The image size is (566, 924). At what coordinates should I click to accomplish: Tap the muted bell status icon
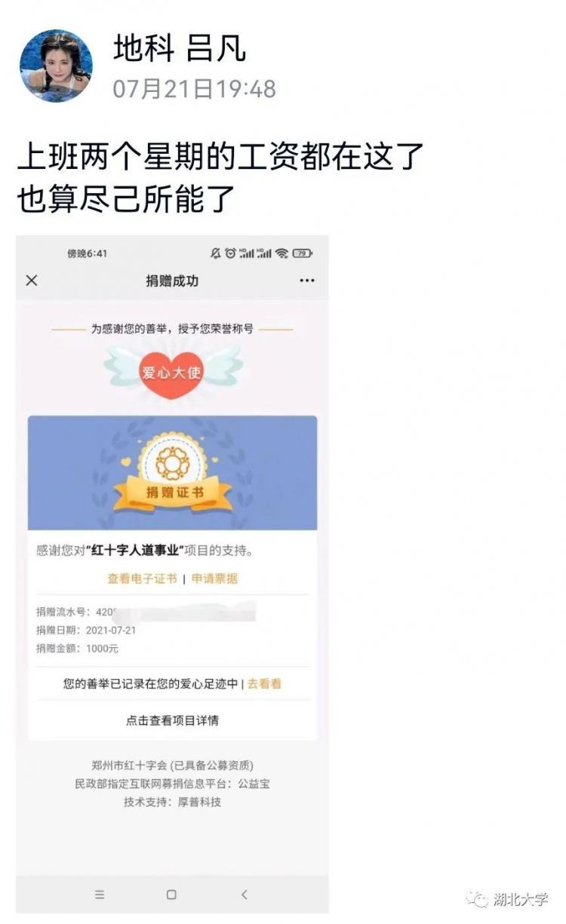click(x=216, y=253)
